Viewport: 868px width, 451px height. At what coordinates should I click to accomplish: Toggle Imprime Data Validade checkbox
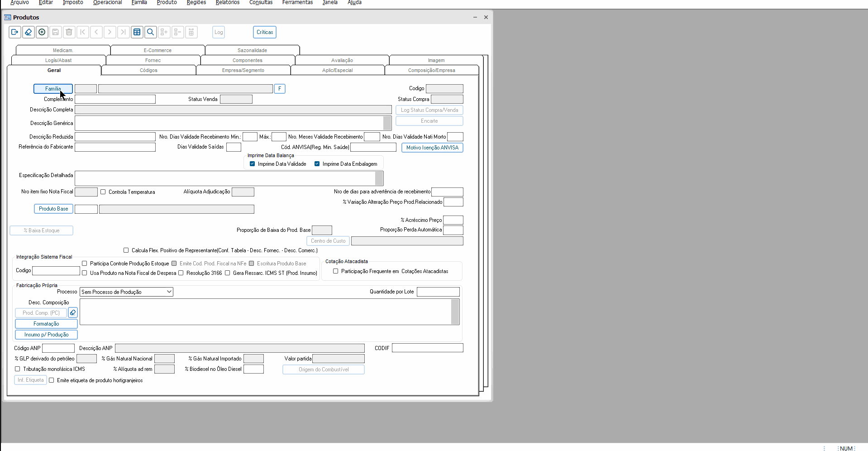(x=253, y=164)
